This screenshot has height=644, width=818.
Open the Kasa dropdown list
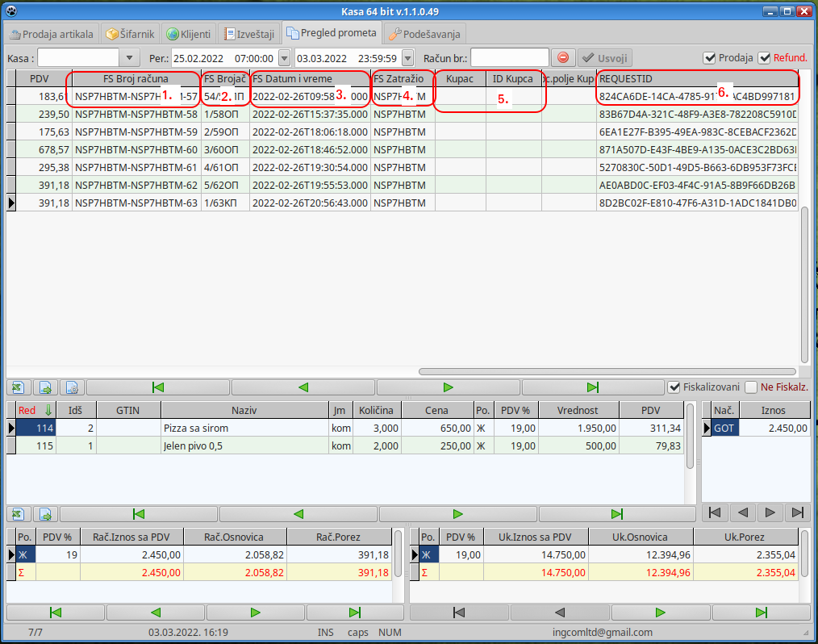(x=130, y=58)
